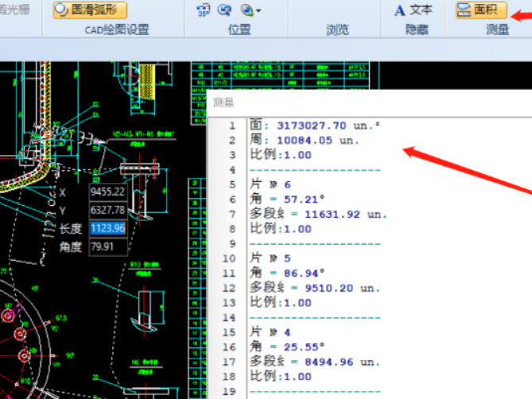Select 比例:1.00 on line 13
Screen dimensions: 532x399
coord(281,303)
